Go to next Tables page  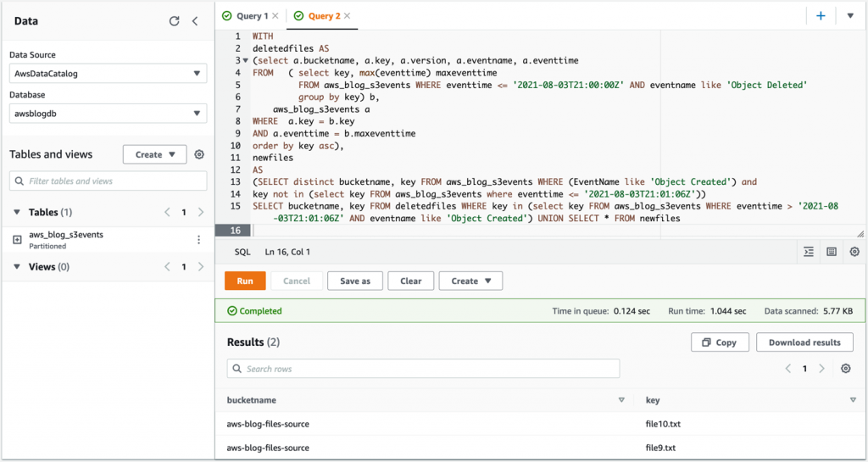pyautogui.click(x=201, y=212)
